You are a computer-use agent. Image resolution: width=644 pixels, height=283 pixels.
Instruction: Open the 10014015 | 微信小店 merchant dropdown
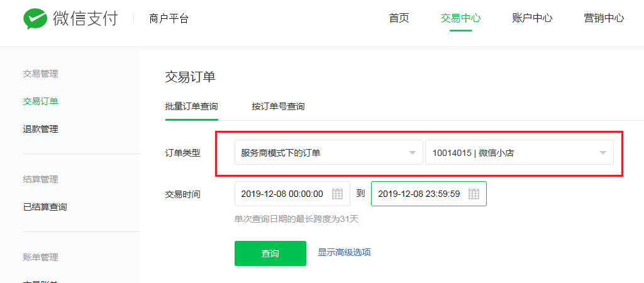[x=519, y=153]
